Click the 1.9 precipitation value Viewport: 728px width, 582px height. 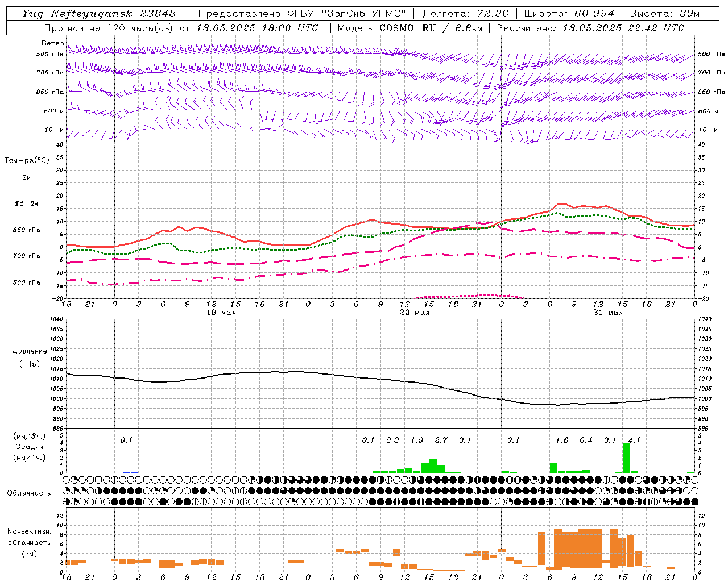417,440
